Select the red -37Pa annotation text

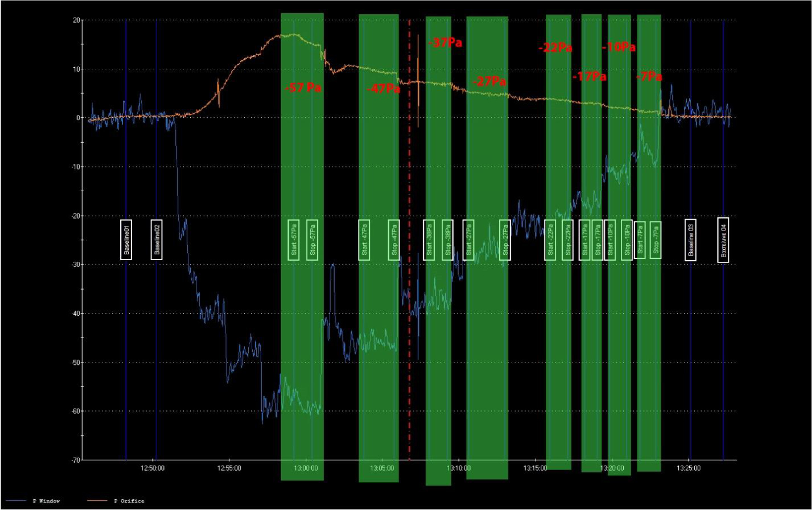445,42
